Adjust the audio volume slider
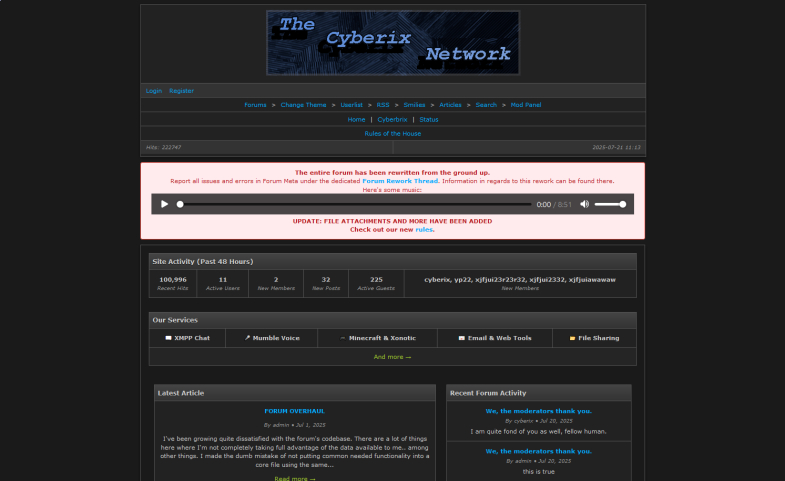This screenshot has width=785, height=481. point(610,204)
